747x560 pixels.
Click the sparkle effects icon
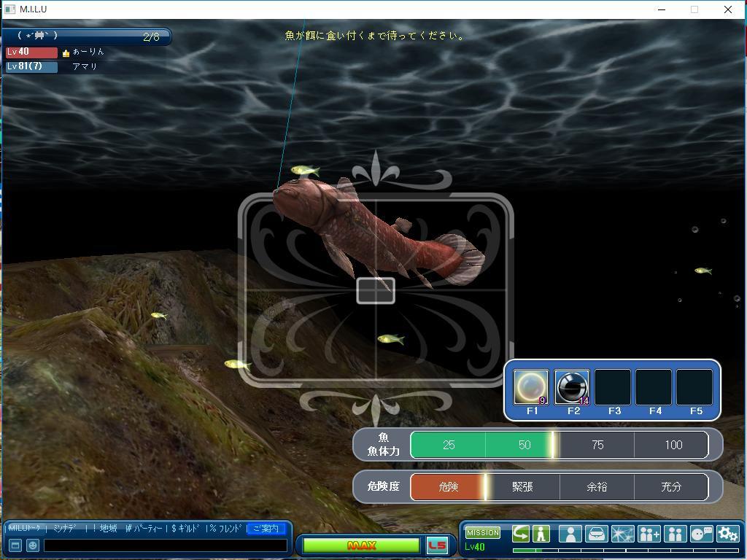622,534
